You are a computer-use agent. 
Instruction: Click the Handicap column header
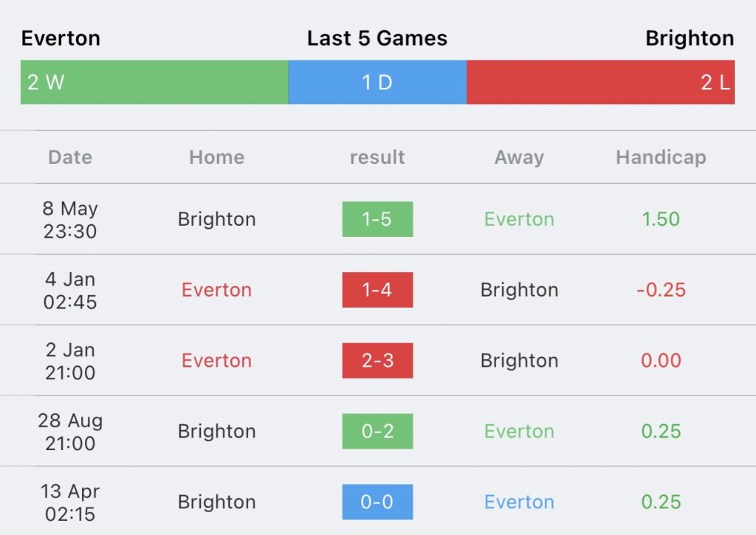pos(661,157)
